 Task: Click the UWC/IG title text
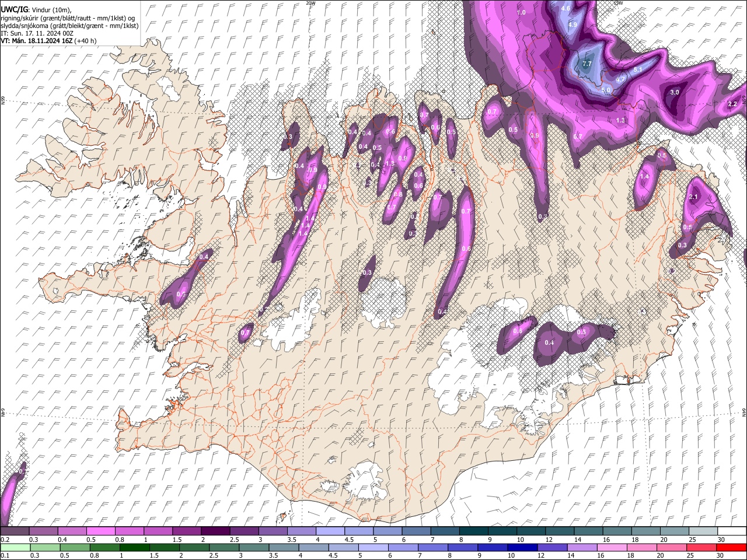point(15,9)
